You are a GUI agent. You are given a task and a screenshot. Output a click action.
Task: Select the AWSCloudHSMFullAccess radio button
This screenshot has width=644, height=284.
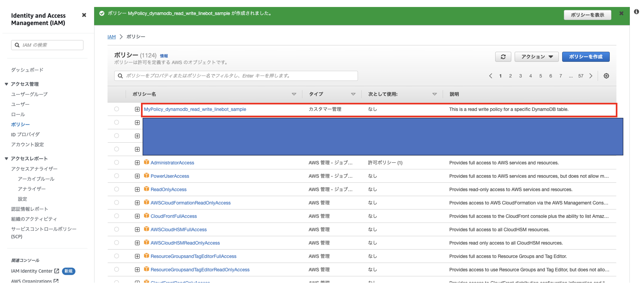117,229
